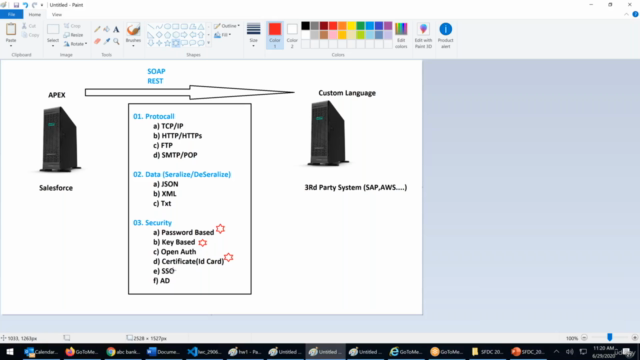Viewport: 640px width, 360px height.
Task: Select the Color picker eyedropper tool
Action: pyautogui.click(x=107, y=41)
